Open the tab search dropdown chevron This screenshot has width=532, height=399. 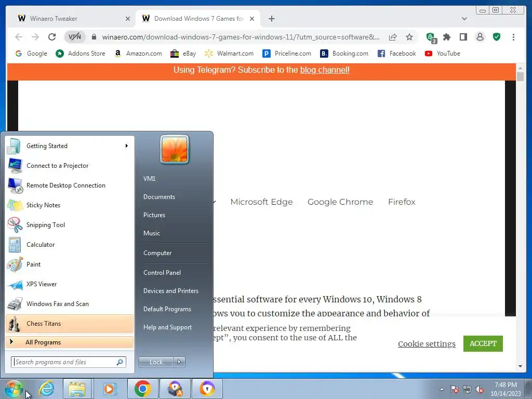[x=464, y=19]
